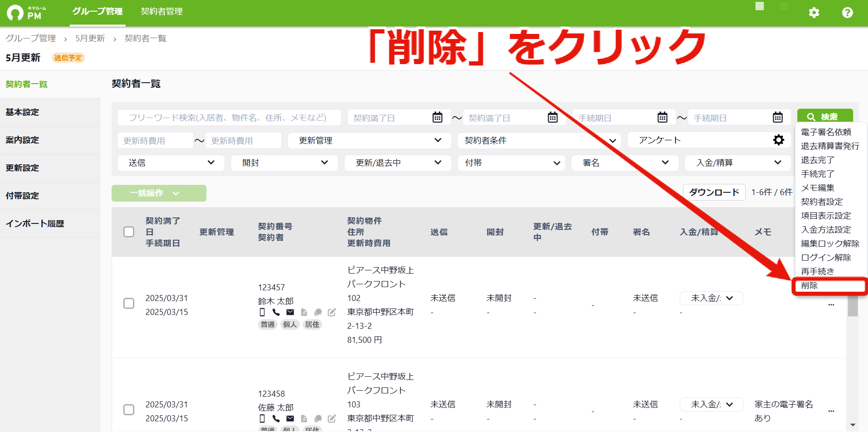The width and height of the screenshot is (868, 432).
Task: Open 未入金 dropdown in 鈴木 太郎 row
Action: click(x=711, y=298)
